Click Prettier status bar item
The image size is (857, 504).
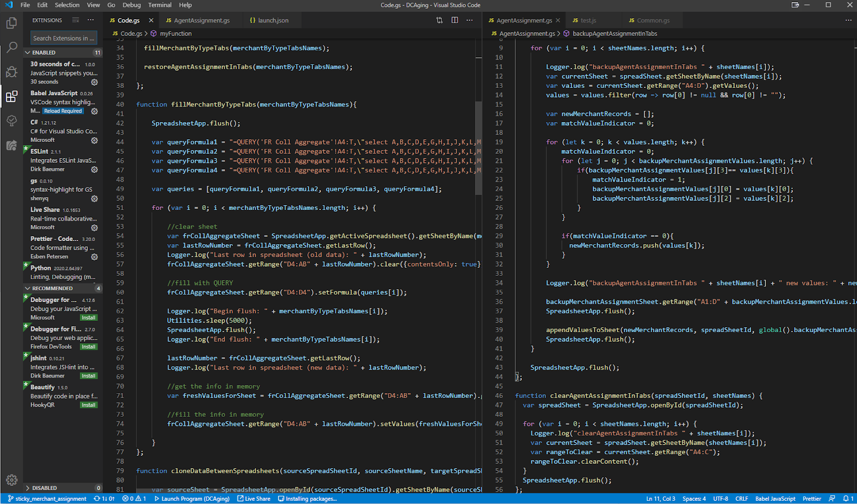coord(811,499)
